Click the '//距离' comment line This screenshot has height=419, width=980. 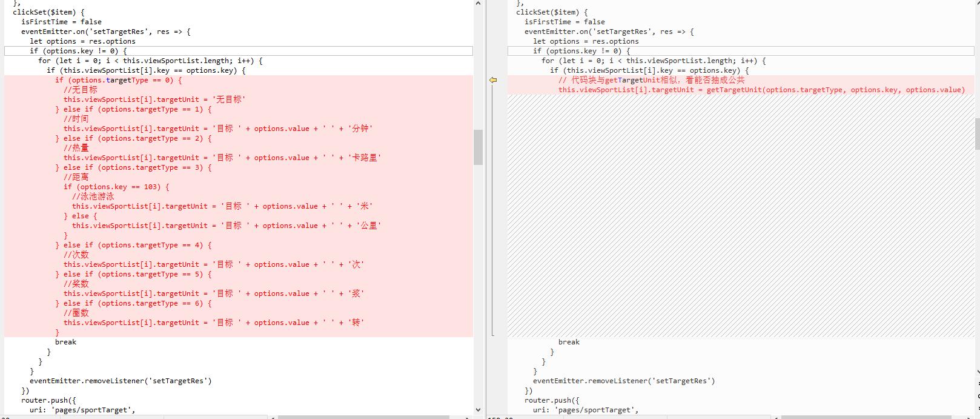76,177
